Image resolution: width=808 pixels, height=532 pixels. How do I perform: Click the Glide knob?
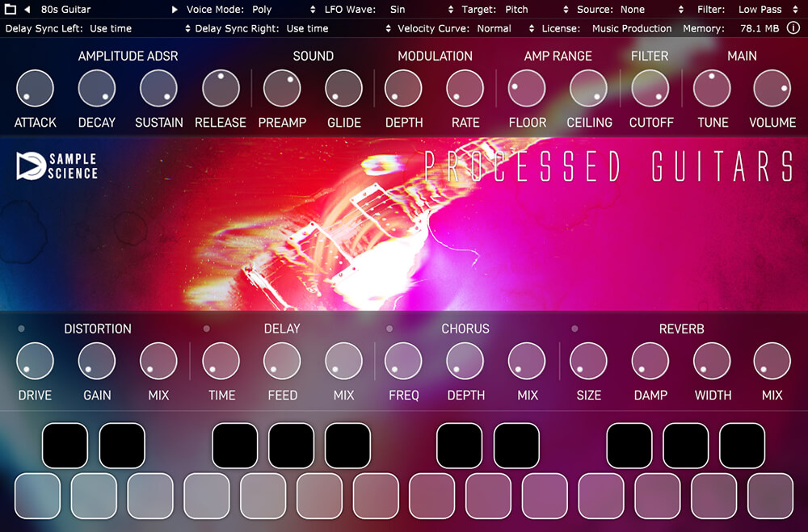343,89
